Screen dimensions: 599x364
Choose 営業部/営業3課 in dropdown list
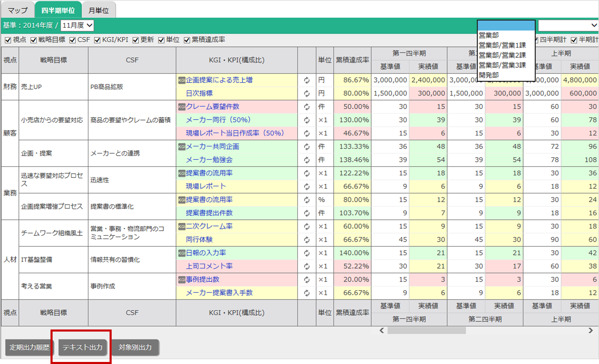pos(506,65)
